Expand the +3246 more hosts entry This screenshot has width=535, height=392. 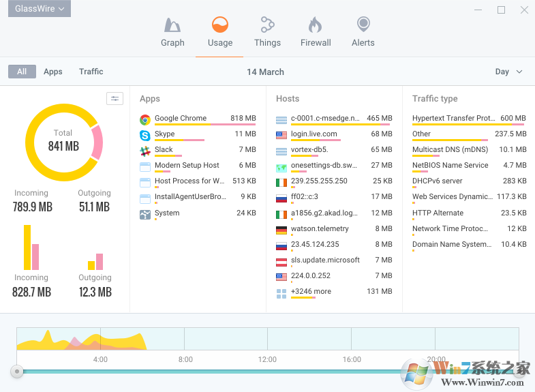coord(311,292)
